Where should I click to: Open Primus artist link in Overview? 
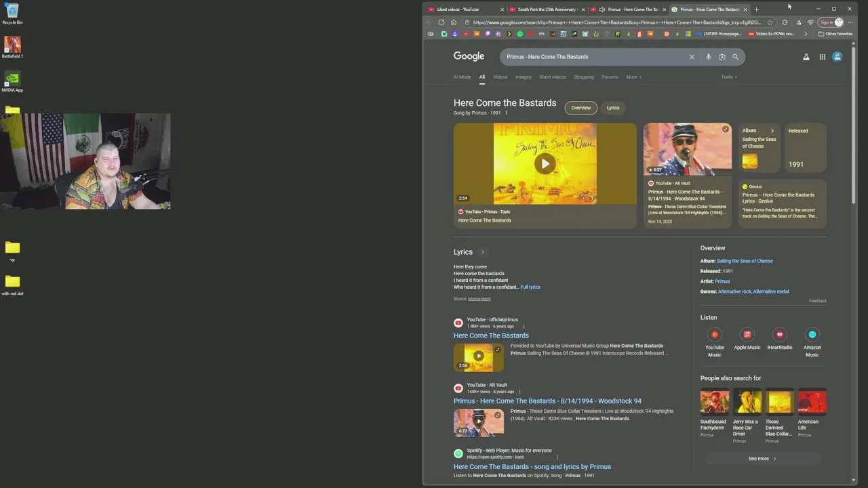(722, 281)
